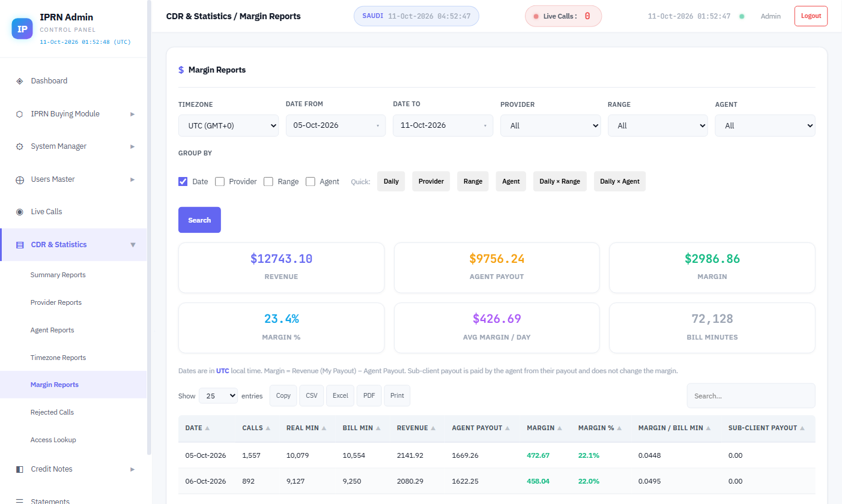Expand the IPRN Buying Module submenu arrow
The width and height of the screenshot is (842, 504).
coord(133,114)
